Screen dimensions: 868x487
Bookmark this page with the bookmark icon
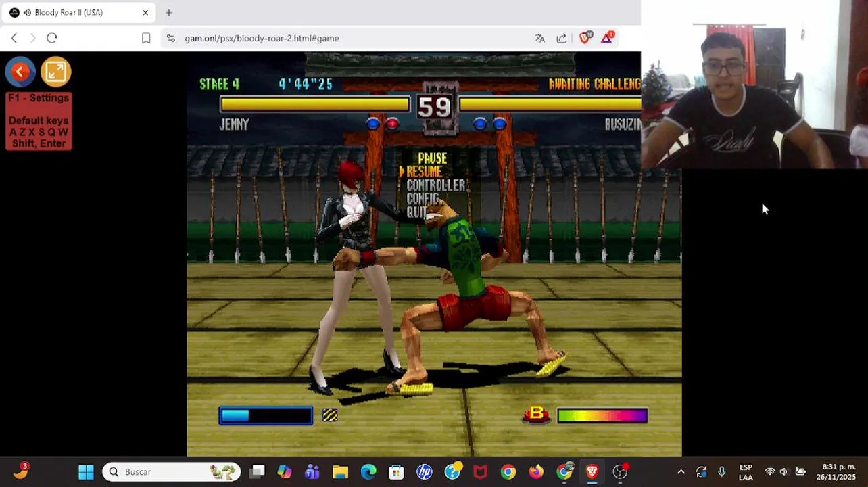[x=146, y=38]
